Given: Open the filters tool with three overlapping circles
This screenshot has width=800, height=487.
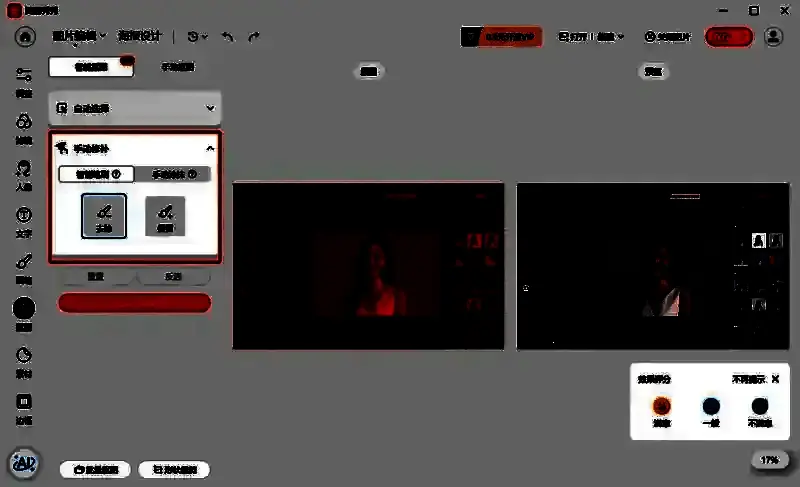Looking at the screenshot, I should 24,124.
